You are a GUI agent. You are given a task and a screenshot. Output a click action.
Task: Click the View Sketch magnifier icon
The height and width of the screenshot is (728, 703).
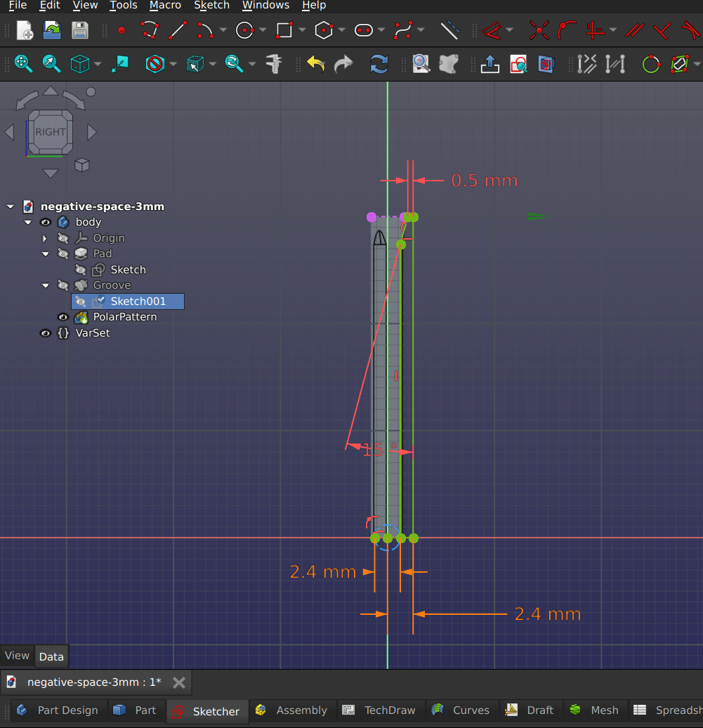point(518,64)
